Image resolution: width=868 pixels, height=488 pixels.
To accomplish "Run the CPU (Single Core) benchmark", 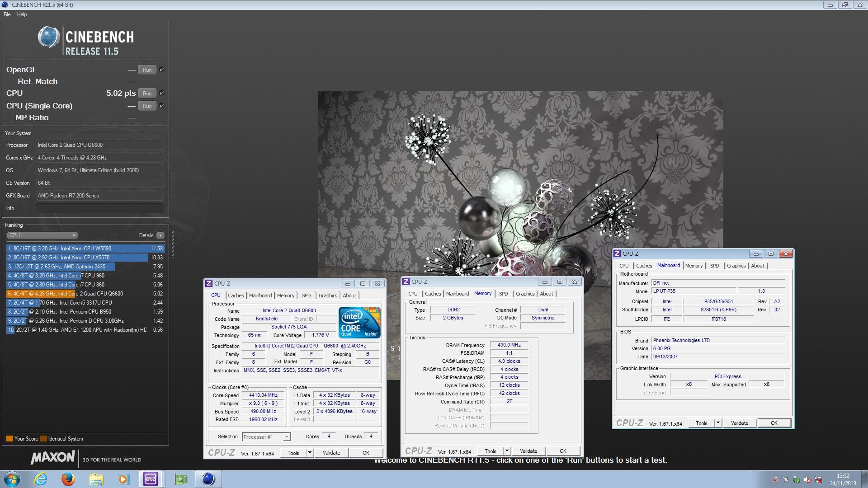I will click(147, 106).
